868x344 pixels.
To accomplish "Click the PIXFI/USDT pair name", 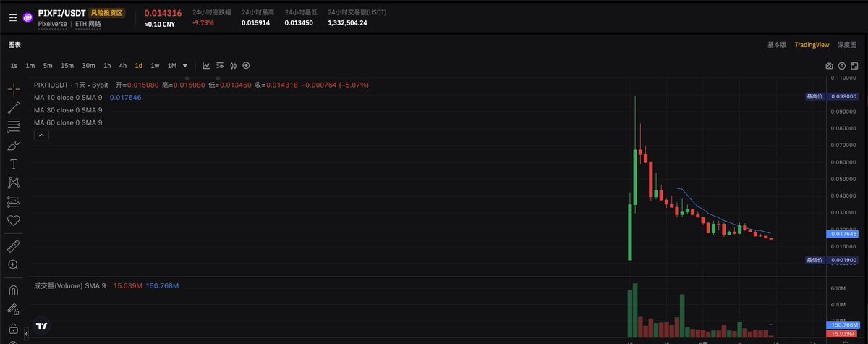I will point(61,13).
